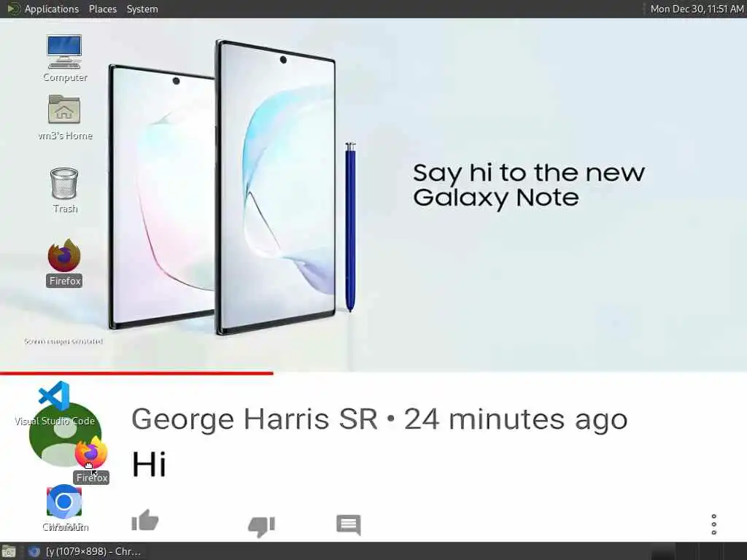
Task: Open the Applications menu
Action: pyautogui.click(x=52, y=9)
